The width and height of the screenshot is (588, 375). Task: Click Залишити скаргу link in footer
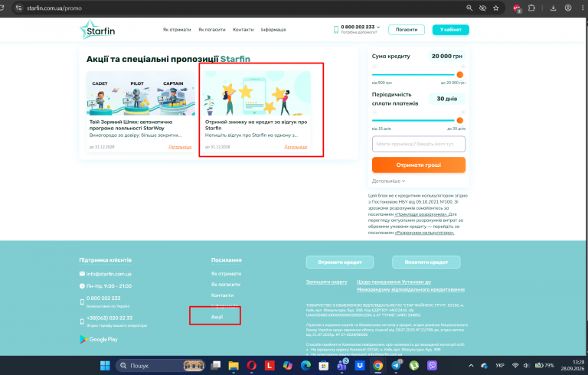coord(326,282)
